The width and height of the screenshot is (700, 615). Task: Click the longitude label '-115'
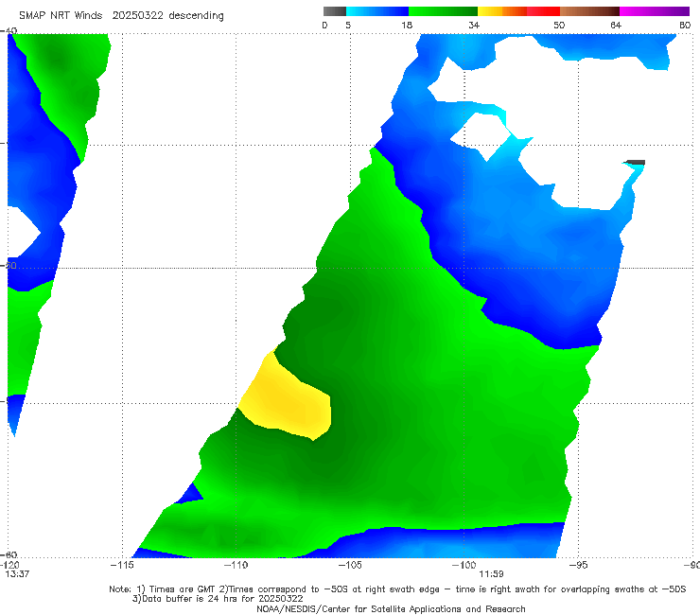pyautogui.click(x=122, y=566)
